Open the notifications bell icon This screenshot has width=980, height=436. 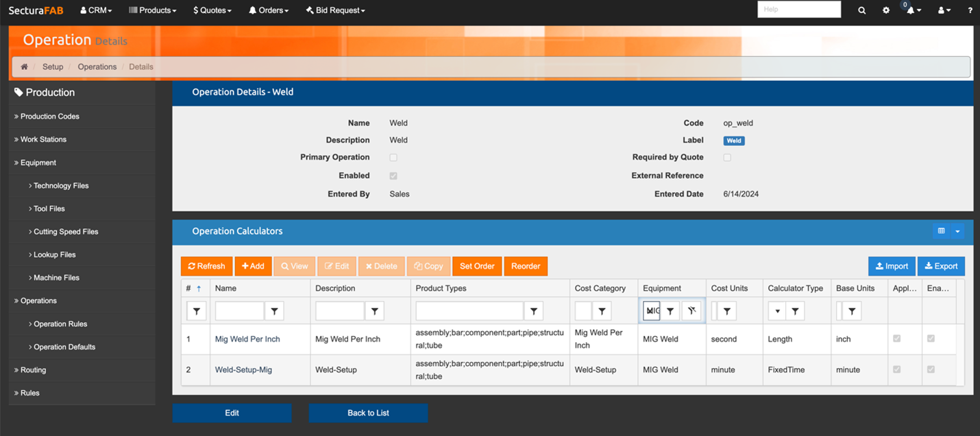coord(911,10)
